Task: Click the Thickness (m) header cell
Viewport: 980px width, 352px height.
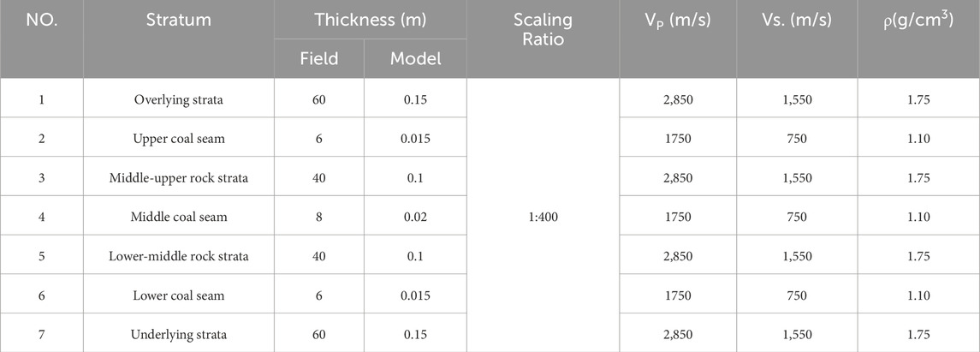Action: point(370,20)
